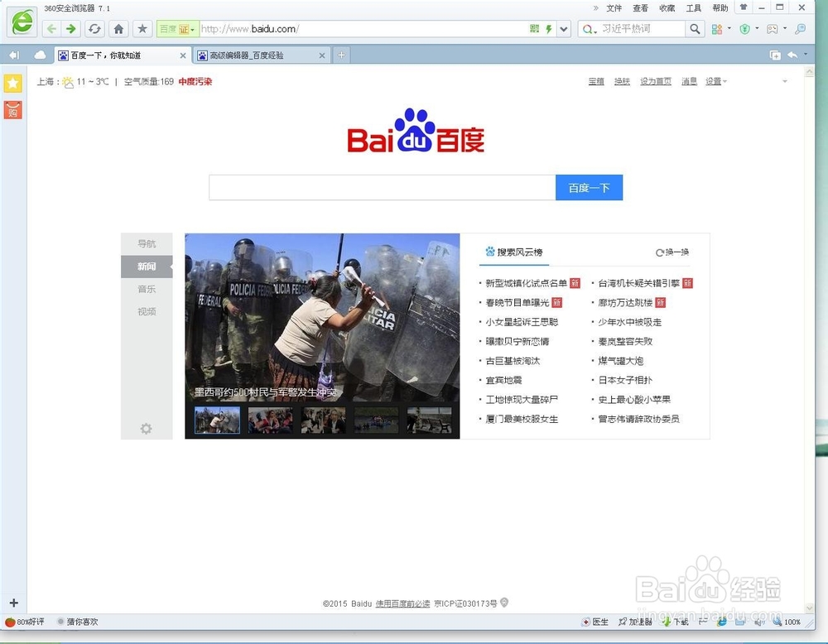Click the browser forward arrow

[70, 28]
